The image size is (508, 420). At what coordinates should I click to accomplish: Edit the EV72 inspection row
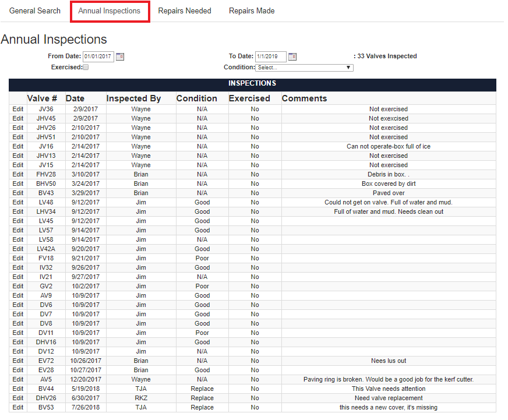(x=18, y=361)
